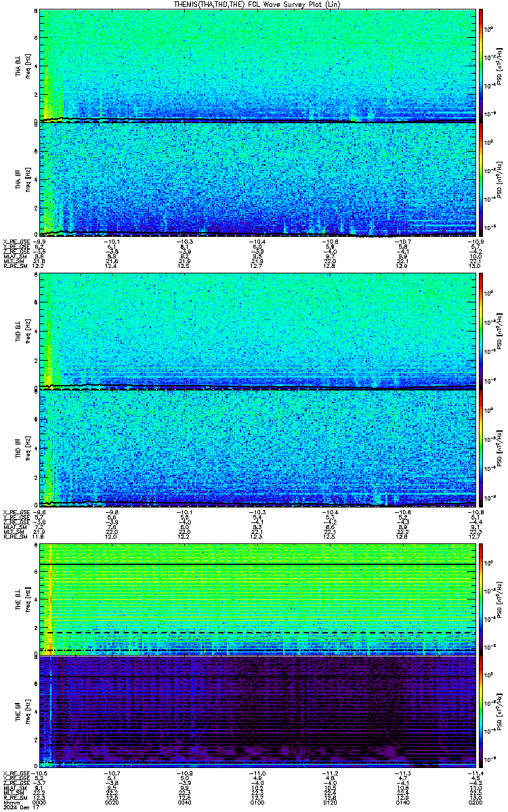This screenshot has width=508, height=812.
Task: Click the MLT_SM row label under THE panels
Action: [12, 794]
